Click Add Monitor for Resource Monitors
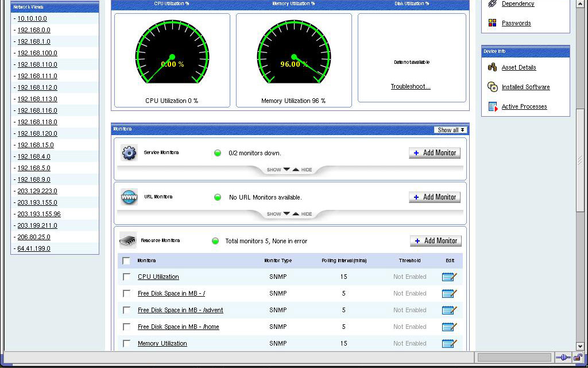Image resolution: width=588 pixels, height=368 pixels. 436,241
